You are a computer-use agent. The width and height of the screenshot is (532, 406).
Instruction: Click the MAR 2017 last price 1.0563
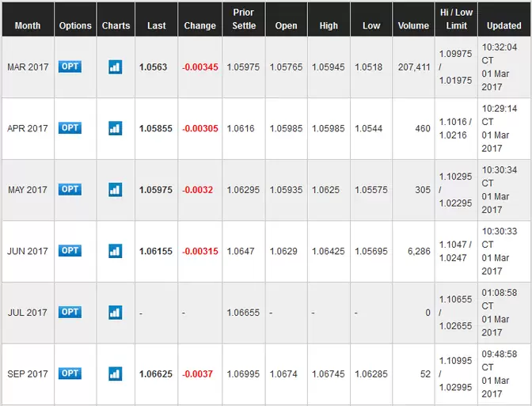tap(153, 67)
